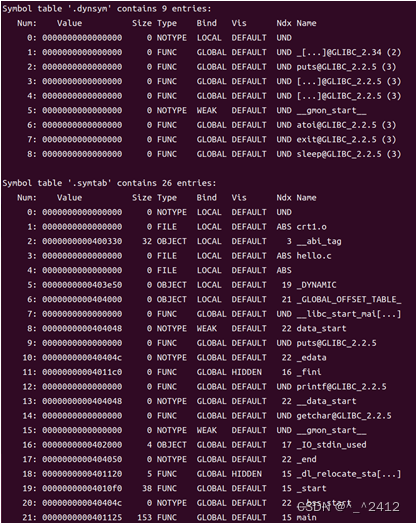Viewport: 416px width, 523px height.
Task: Click the main symbol name
Action: [x=306, y=517]
